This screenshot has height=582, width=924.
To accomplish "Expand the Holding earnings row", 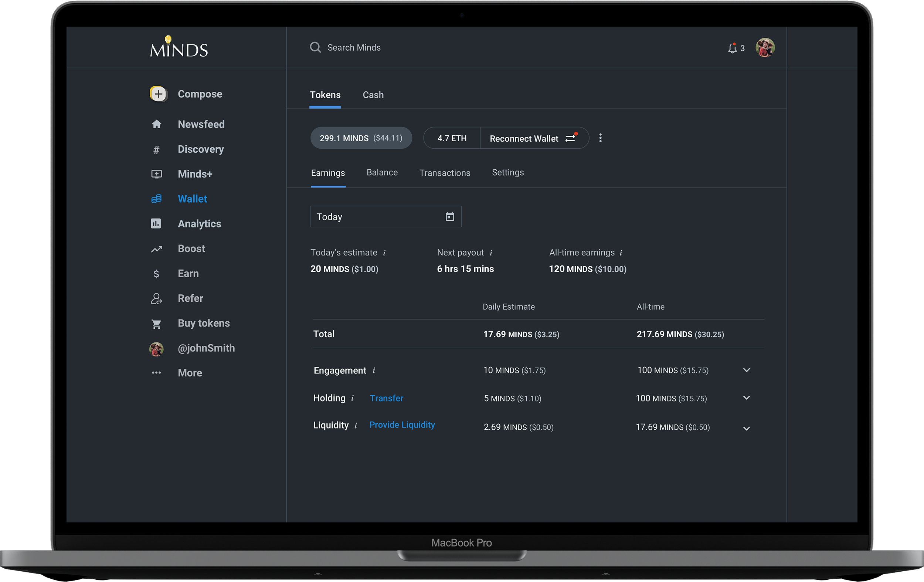I will [x=746, y=398].
